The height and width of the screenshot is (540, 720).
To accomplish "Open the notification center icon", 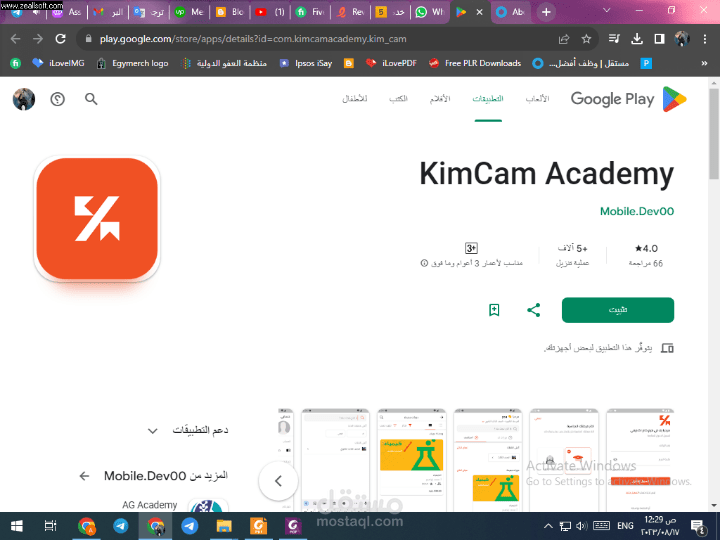I will (x=698, y=527).
